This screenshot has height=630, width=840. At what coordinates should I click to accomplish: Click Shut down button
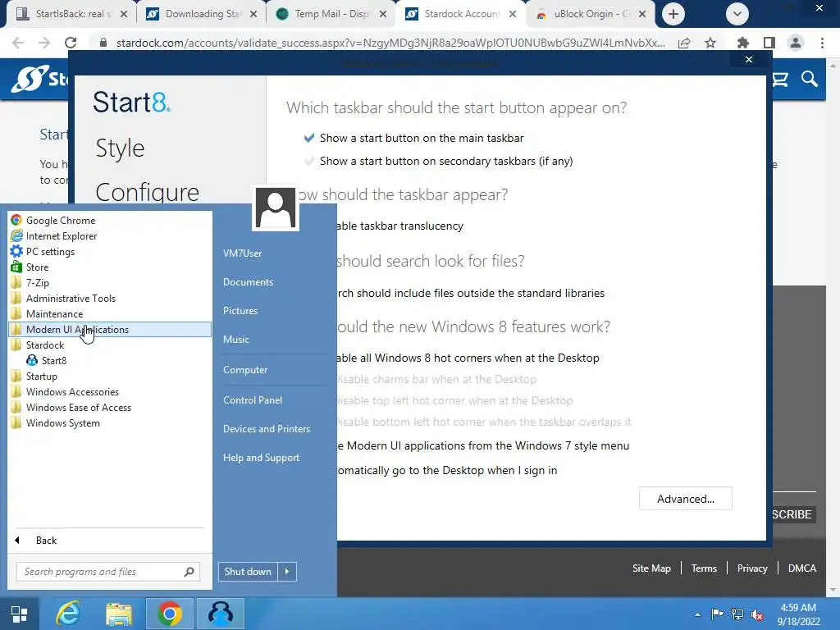[248, 572]
